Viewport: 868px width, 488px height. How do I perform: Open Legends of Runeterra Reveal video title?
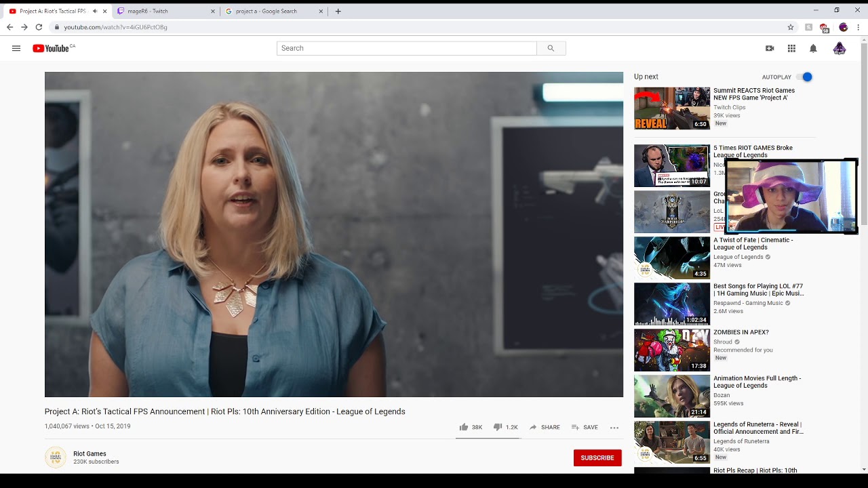pos(758,428)
